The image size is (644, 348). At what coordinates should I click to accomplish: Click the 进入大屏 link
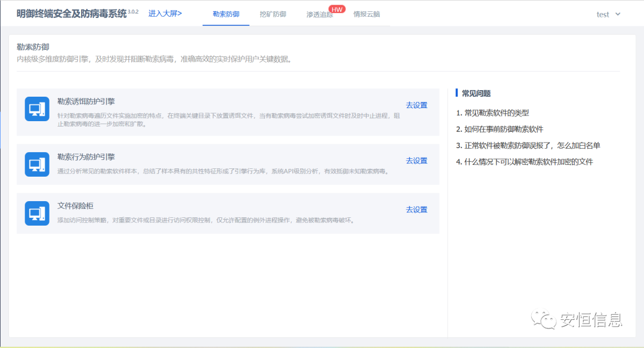(165, 13)
